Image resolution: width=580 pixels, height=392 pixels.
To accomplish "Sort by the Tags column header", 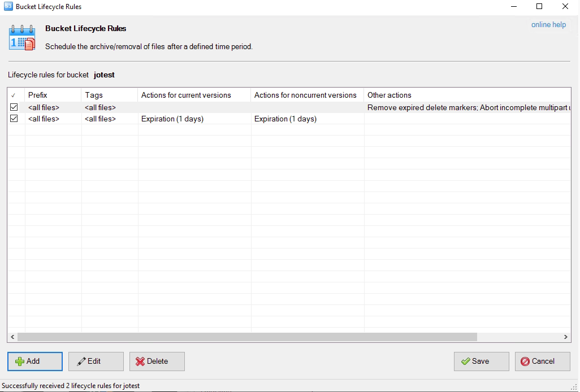I will 109,95.
